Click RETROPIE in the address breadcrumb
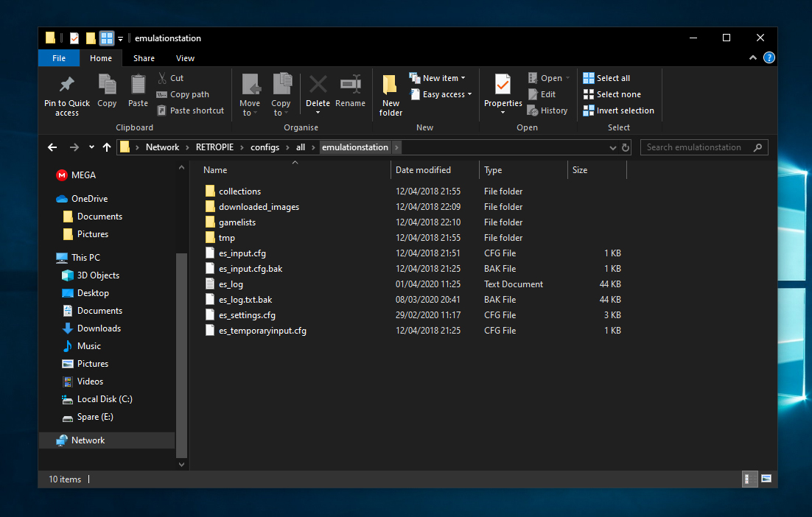The image size is (812, 517). click(x=214, y=147)
